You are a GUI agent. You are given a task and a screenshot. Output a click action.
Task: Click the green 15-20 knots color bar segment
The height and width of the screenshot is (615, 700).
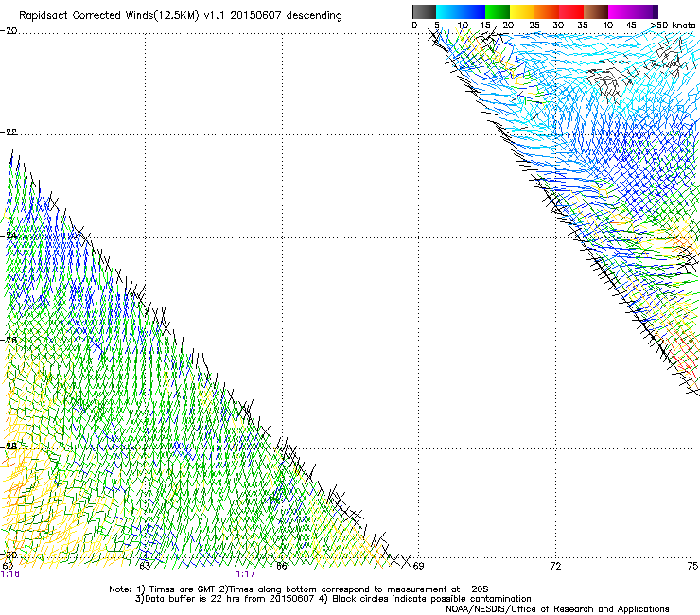tap(498, 11)
